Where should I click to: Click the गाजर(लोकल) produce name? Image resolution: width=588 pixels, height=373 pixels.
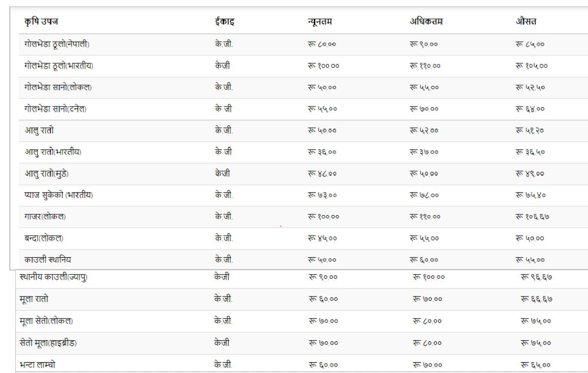45,217
